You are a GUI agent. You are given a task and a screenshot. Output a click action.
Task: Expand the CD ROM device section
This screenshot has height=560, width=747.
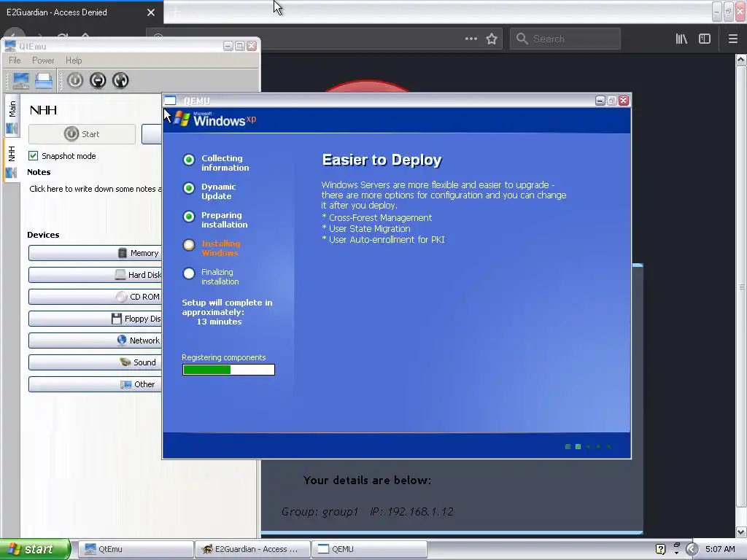96,297
